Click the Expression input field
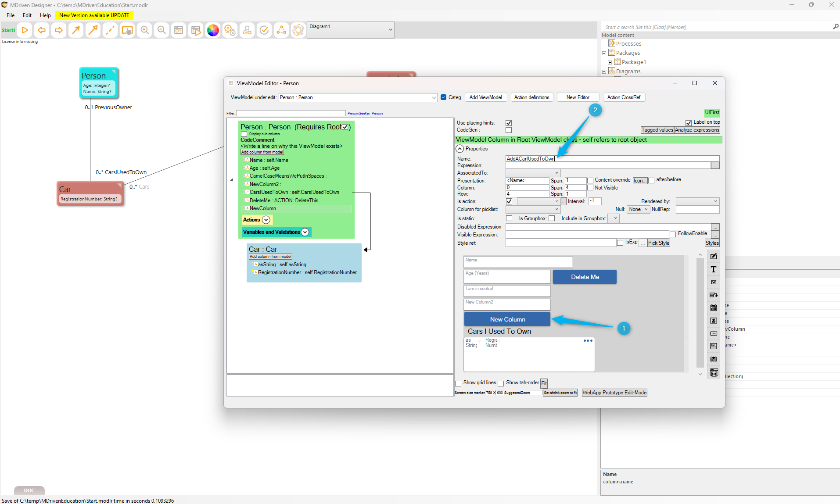The height and width of the screenshot is (504, 840). (x=607, y=166)
